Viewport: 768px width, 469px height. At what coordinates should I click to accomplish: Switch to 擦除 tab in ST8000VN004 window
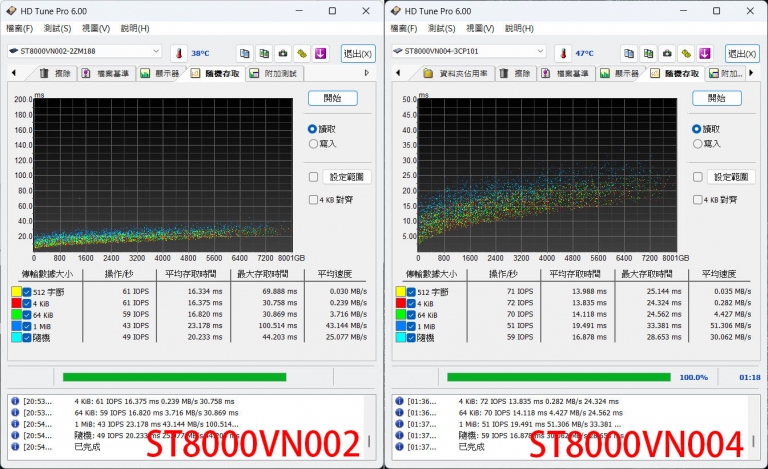[x=515, y=73]
